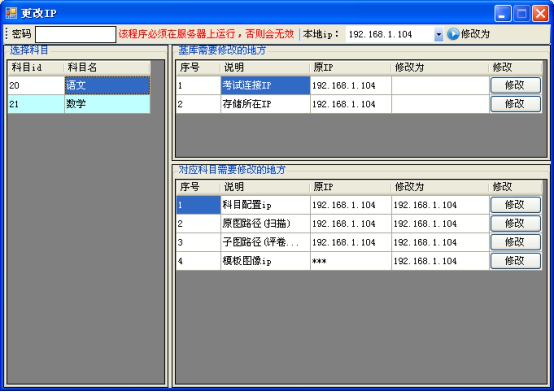Click 原IP cell in 子图路径 row
Viewport: 554px width, 392px height.
(x=351, y=242)
